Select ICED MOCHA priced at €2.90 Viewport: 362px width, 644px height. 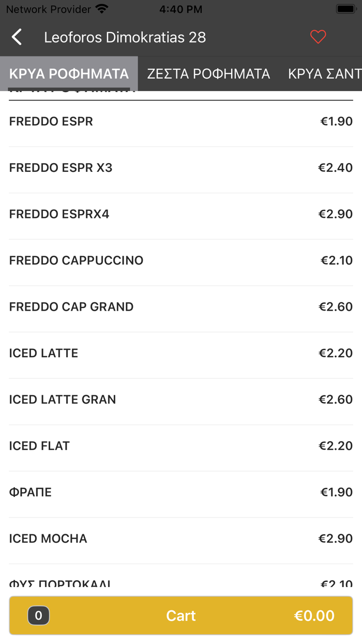coord(181,538)
